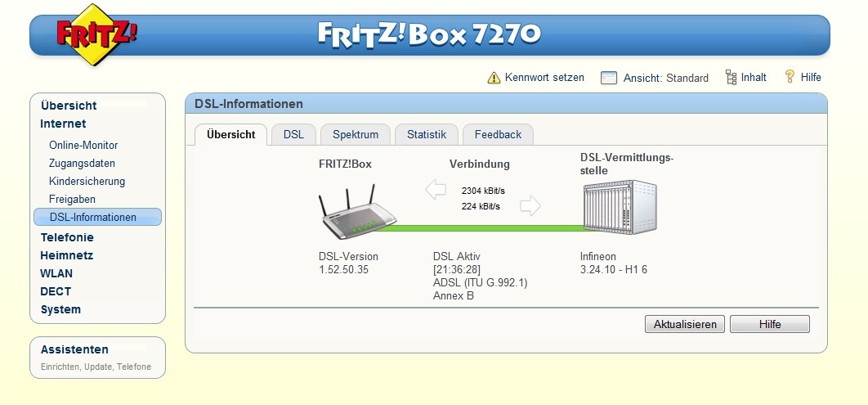Image resolution: width=868 pixels, height=405 pixels.
Task: Open the Telefonie menu section
Action: (x=67, y=237)
